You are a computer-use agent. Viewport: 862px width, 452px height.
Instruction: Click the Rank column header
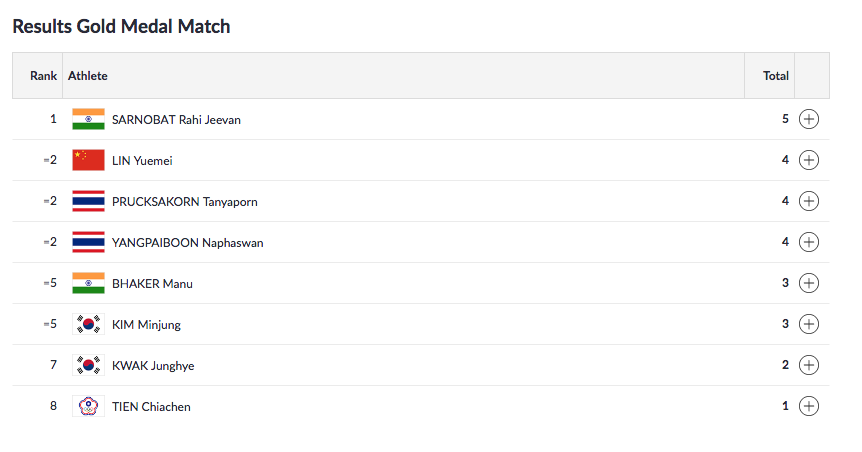(x=43, y=76)
